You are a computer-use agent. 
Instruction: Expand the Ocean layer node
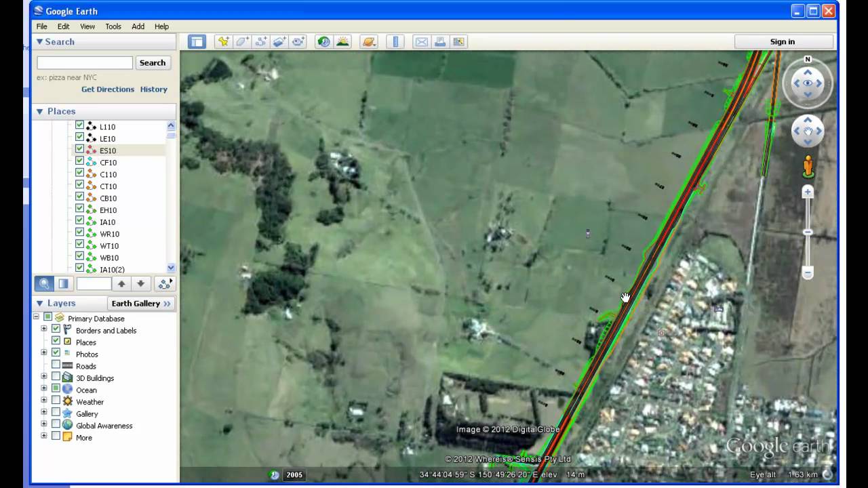tap(44, 389)
